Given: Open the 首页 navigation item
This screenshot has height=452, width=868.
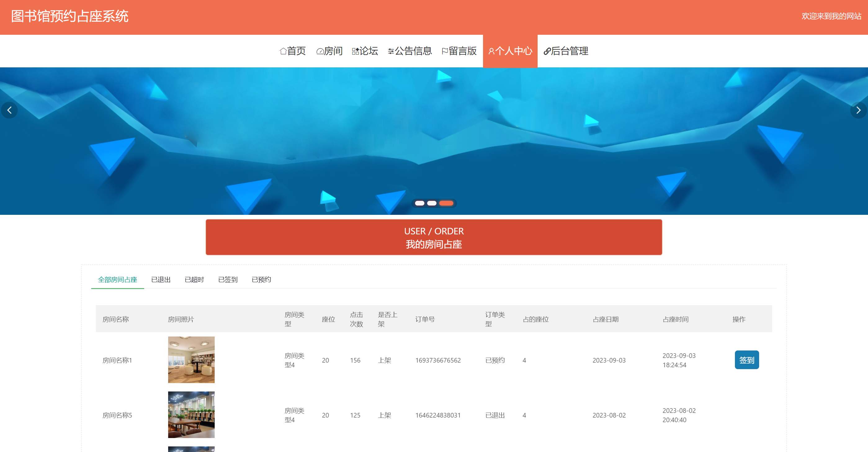Looking at the screenshot, I should coord(293,51).
